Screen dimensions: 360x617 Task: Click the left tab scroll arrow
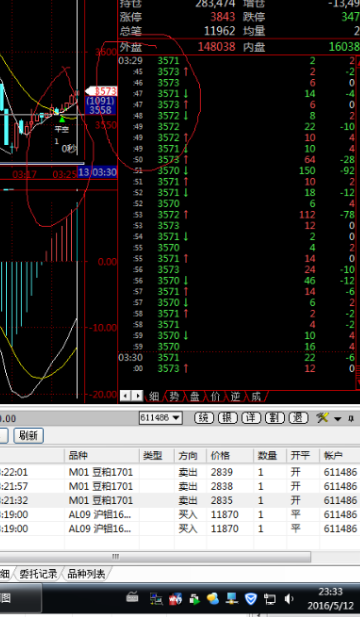point(125,396)
